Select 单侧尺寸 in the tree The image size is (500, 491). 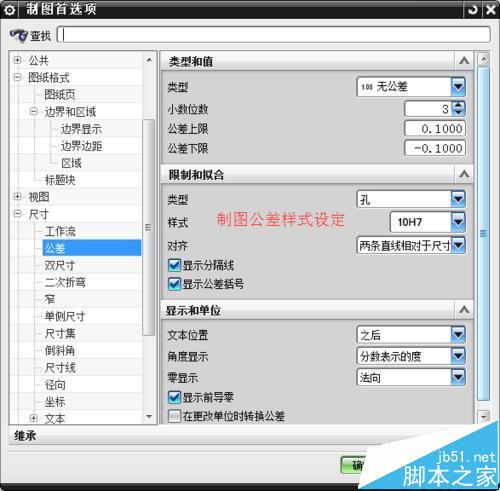65,316
